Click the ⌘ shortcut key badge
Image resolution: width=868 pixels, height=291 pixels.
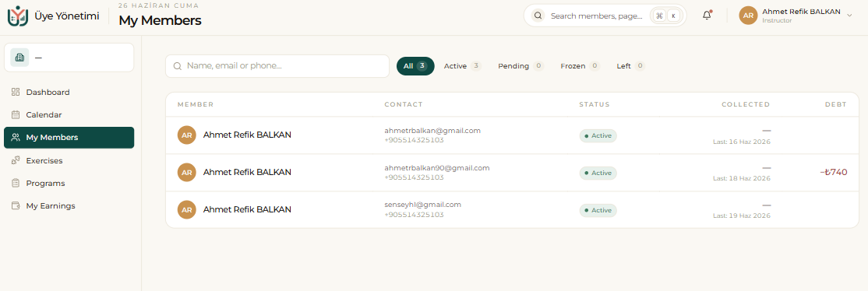pyautogui.click(x=659, y=16)
